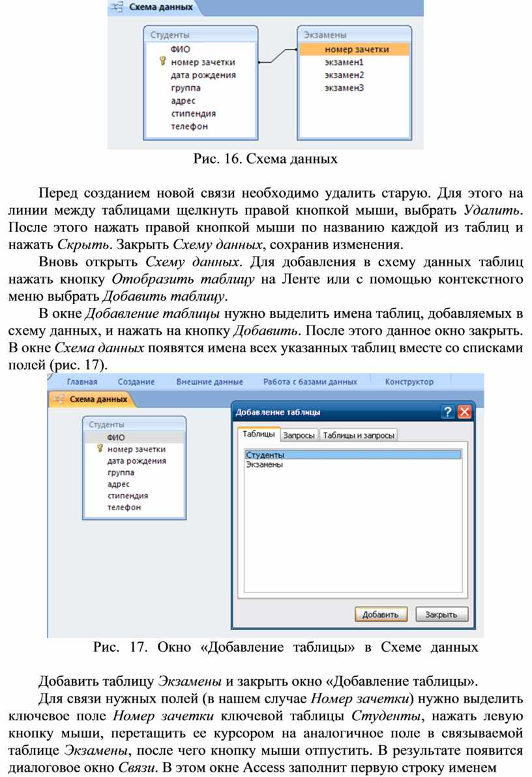This screenshot has width=532, height=777.
Task: Click номер зачетки text in lower Студенты table
Action: [x=136, y=449]
